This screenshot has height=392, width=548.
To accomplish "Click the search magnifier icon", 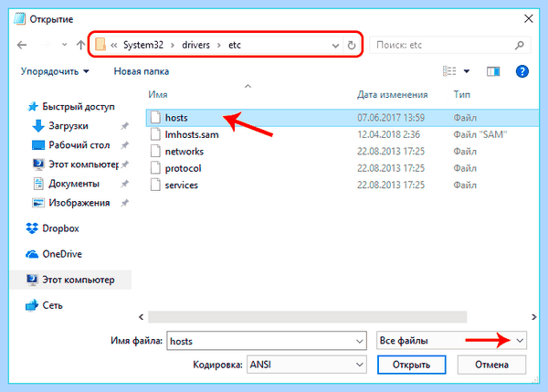I will point(520,45).
